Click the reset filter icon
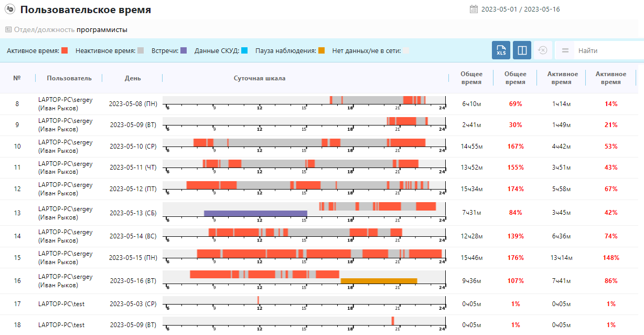Screen dimensions: 644x335 pyautogui.click(x=543, y=50)
